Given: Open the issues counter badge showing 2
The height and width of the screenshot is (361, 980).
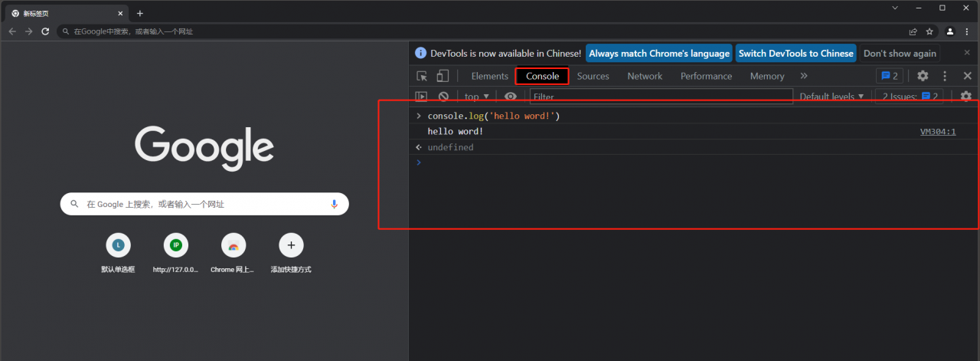Looking at the screenshot, I should pos(890,76).
